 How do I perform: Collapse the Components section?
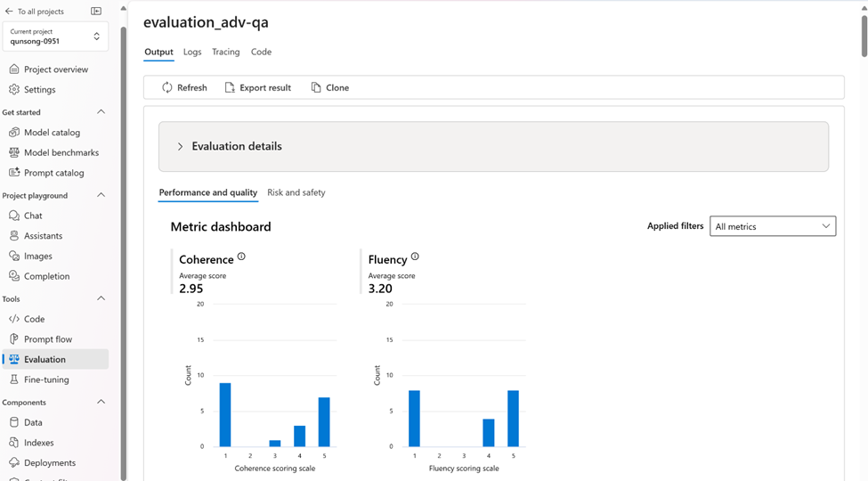pyautogui.click(x=101, y=402)
